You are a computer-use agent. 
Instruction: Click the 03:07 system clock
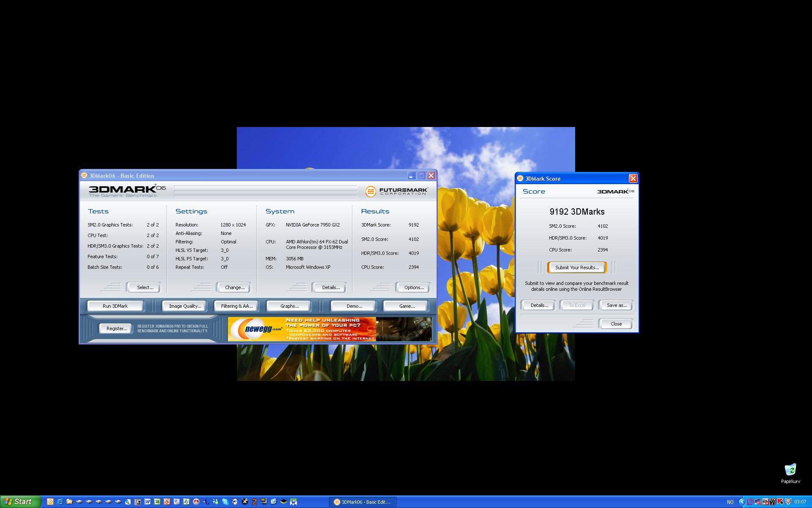tap(800, 502)
